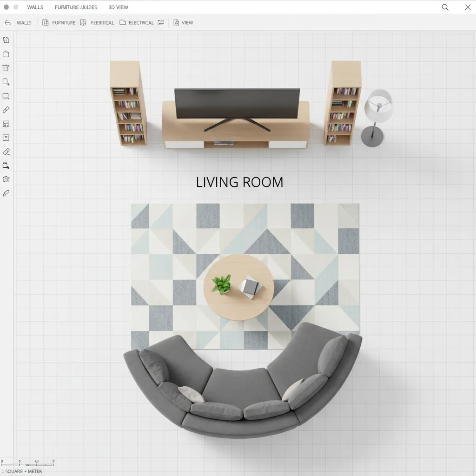Pick the eraser tool in sidebar
The height and width of the screenshot is (476, 476).
coord(6,152)
